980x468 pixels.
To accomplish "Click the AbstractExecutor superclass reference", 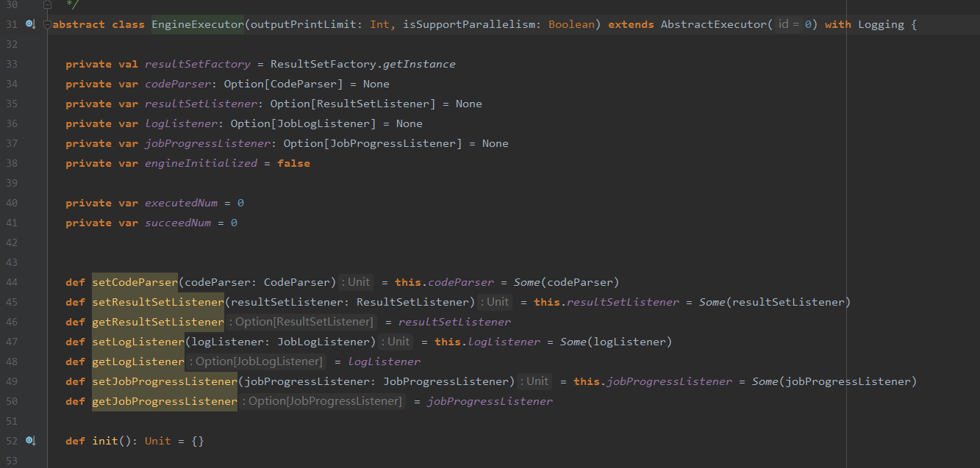I will (713, 24).
